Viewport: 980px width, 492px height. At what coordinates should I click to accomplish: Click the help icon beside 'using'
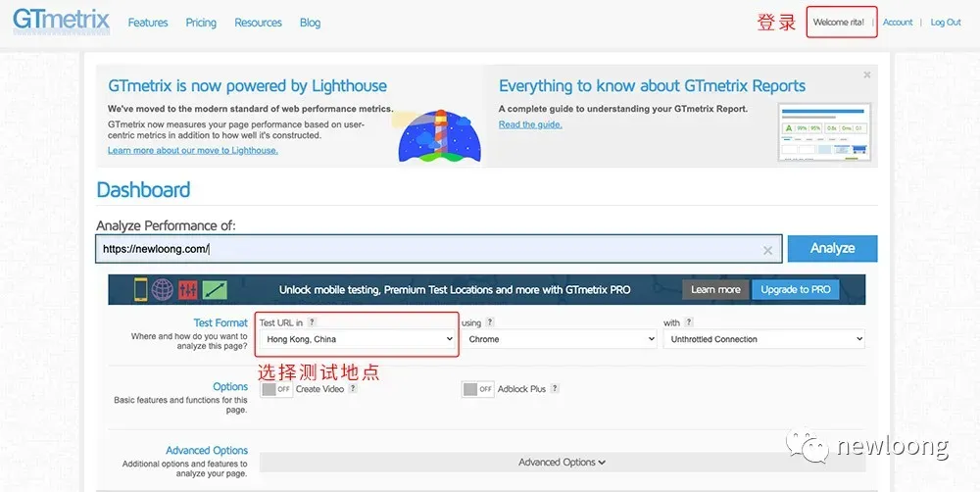pyautogui.click(x=490, y=322)
